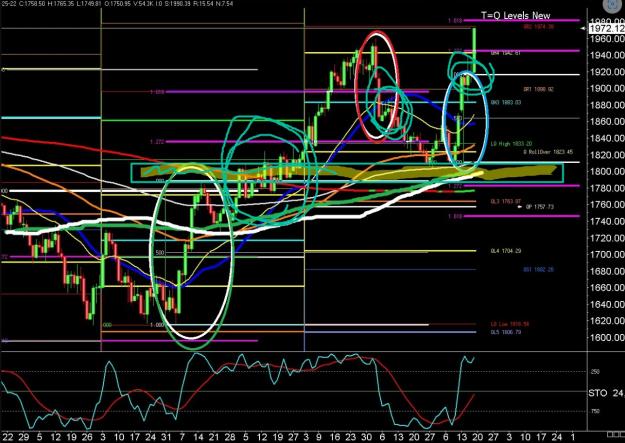
Task: Click the date label '26' on time axis
Action: point(86,437)
